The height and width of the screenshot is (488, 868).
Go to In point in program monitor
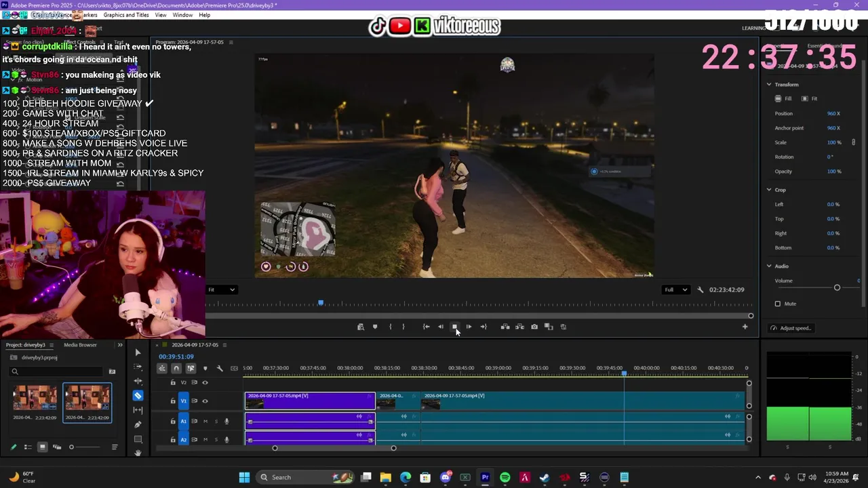[x=426, y=327]
